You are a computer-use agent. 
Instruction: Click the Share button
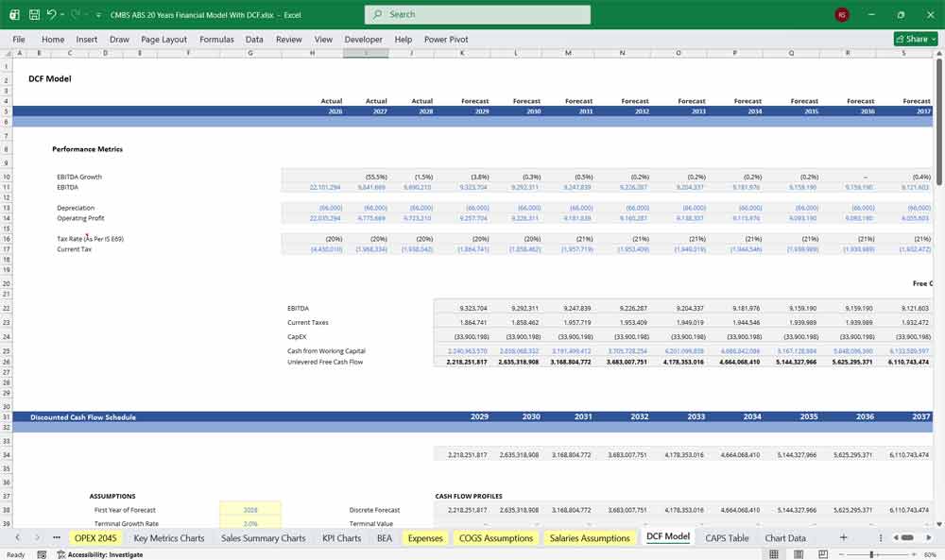pyautogui.click(x=911, y=39)
